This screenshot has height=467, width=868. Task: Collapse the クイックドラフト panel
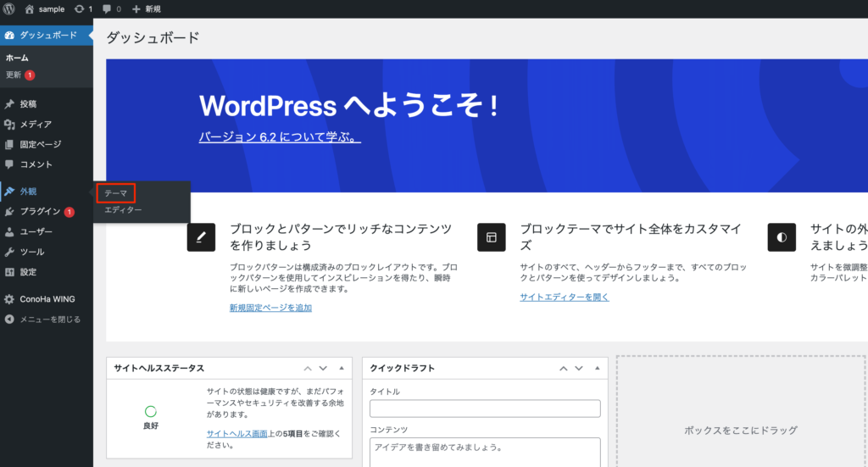tap(598, 369)
